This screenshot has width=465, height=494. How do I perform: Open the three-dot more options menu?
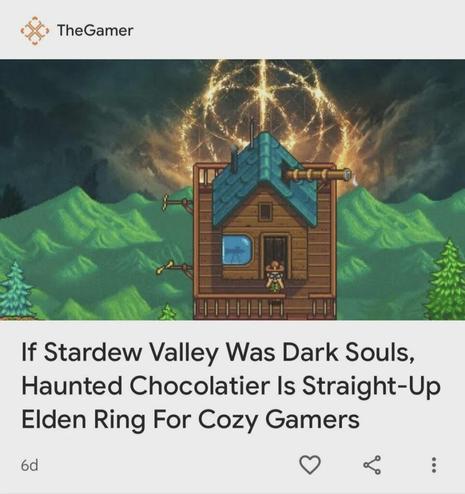[434, 465]
